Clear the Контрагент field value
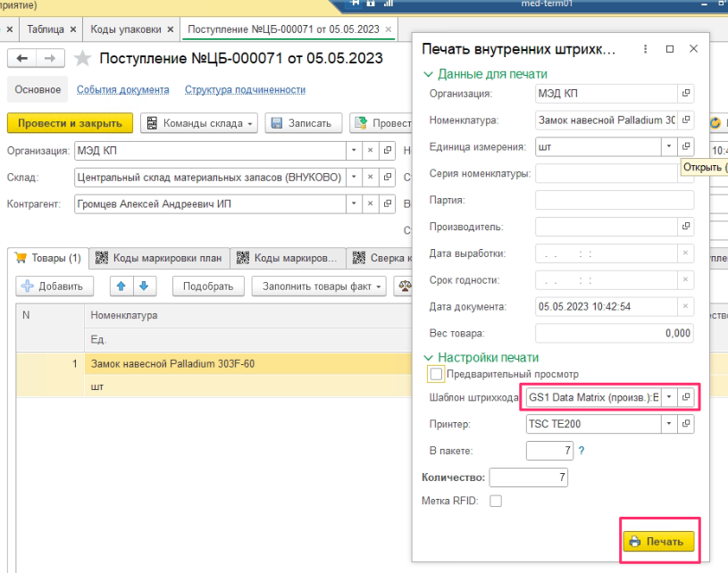The image size is (728, 573). 370,203
